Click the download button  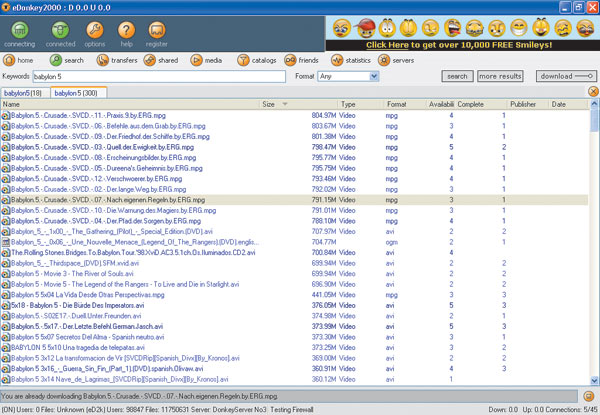click(x=567, y=76)
